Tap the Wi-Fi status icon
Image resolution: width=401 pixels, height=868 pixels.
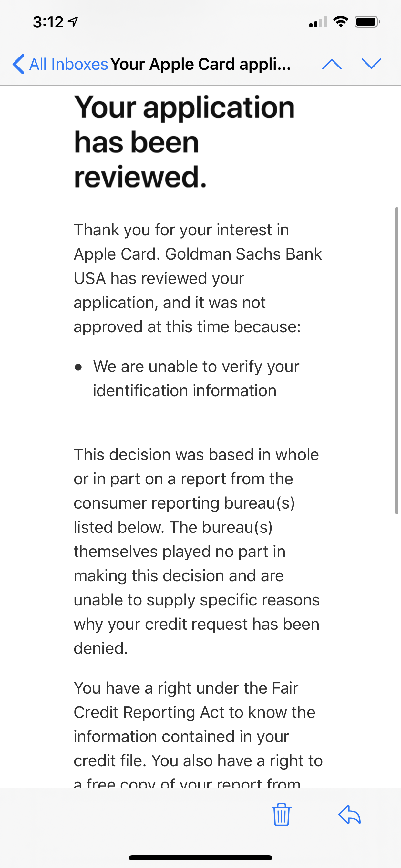tap(340, 22)
